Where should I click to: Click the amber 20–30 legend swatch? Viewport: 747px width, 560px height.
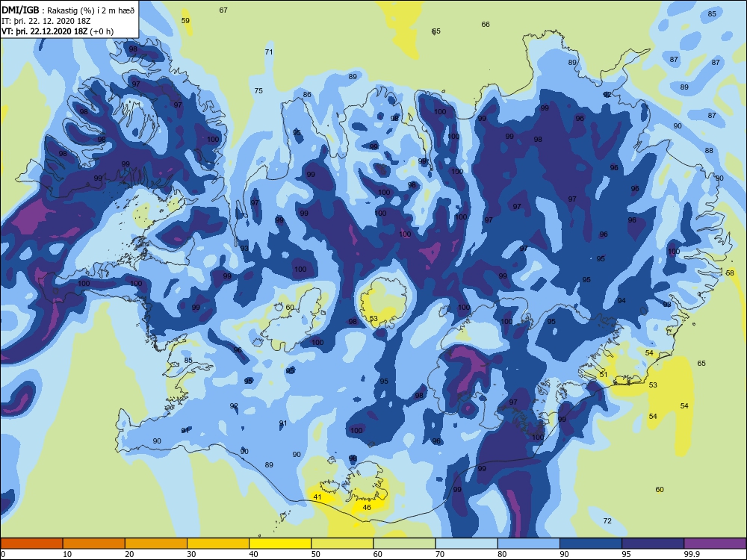156,544
